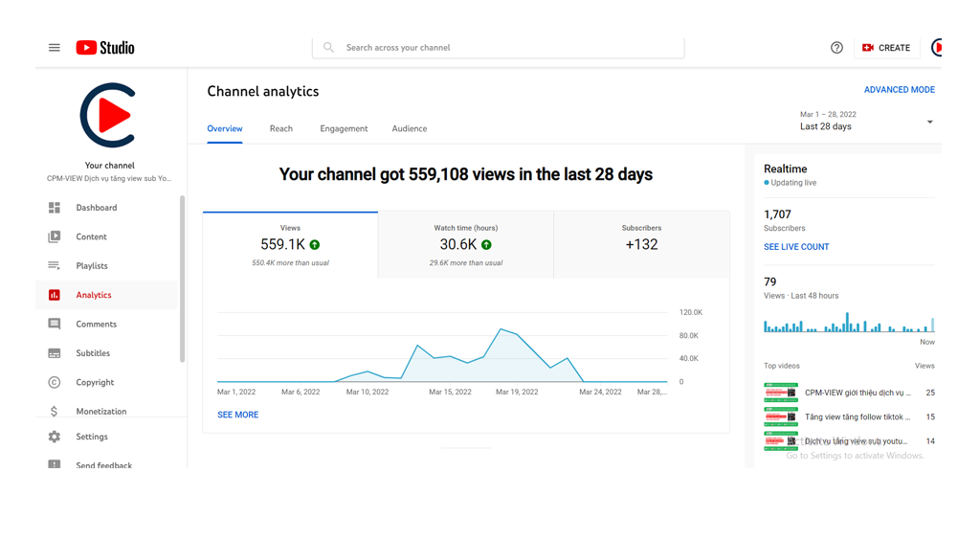Click the Monetization dollar icon

[x=54, y=412]
